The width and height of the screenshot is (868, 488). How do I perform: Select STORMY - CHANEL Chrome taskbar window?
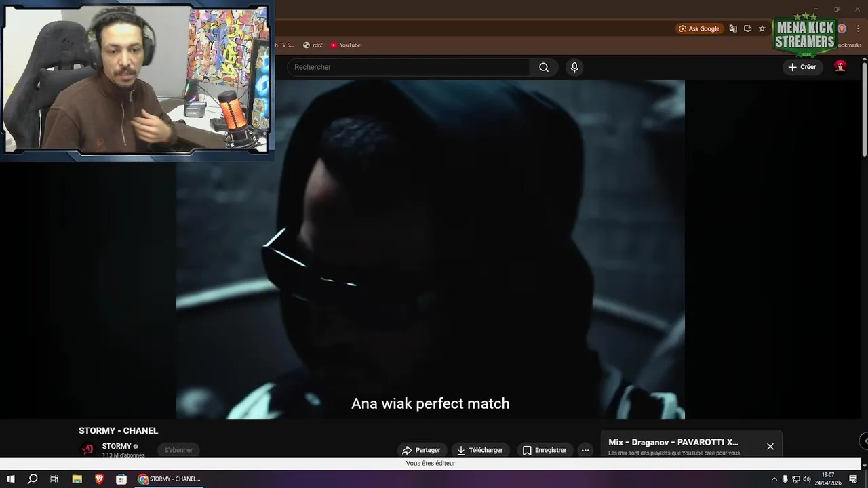click(x=169, y=479)
